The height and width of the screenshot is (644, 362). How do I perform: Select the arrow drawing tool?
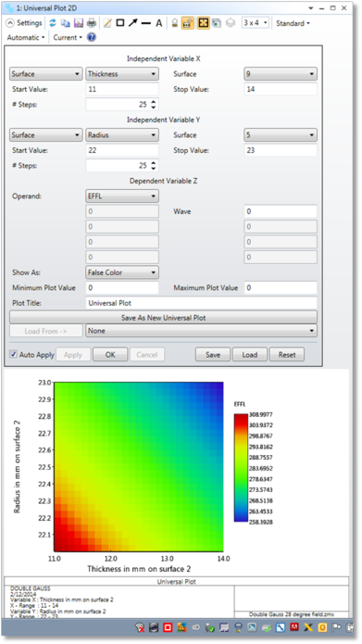132,23
